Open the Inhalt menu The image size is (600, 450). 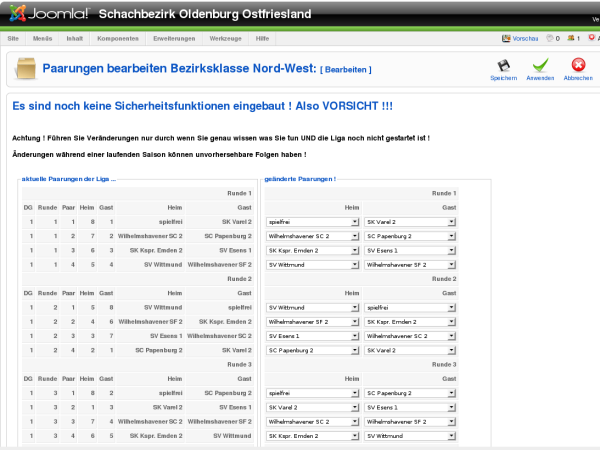click(x=75, y=38)
